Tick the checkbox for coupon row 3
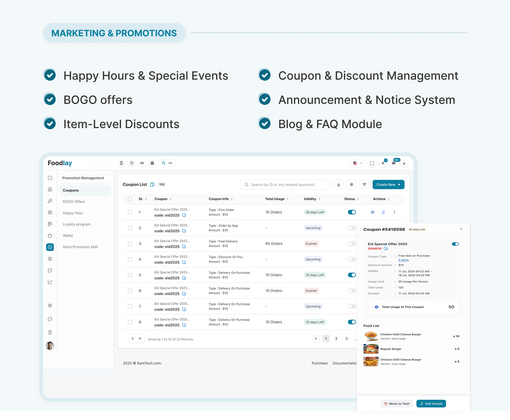Image resolution: width=510 pixels, height=420 pixels. tap(130, 244)
